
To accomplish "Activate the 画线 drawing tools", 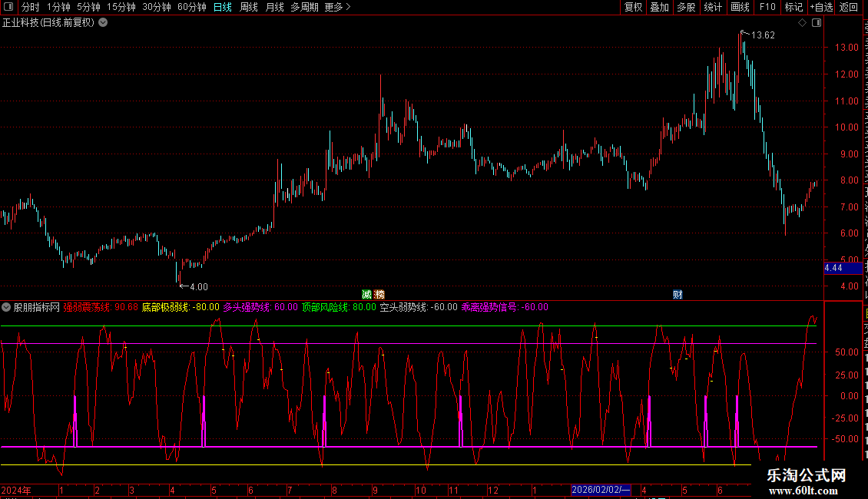I will click(740, 7).
